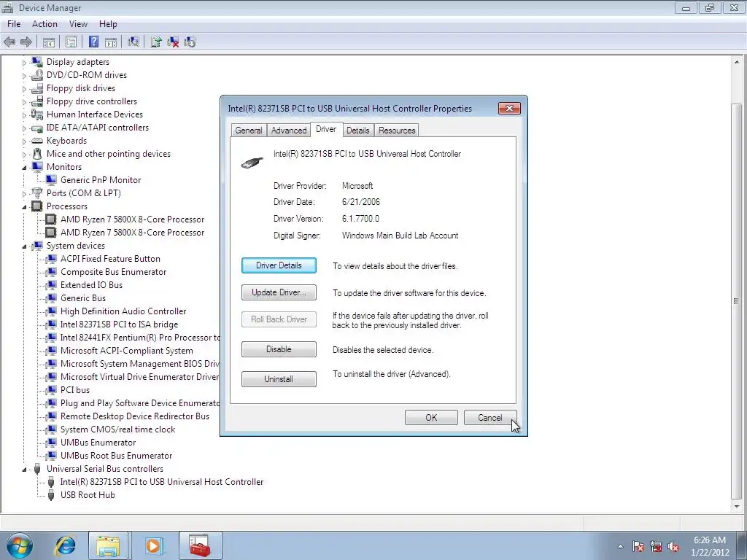Select UMBus Root Bus Enumerator

pos(116,456)
